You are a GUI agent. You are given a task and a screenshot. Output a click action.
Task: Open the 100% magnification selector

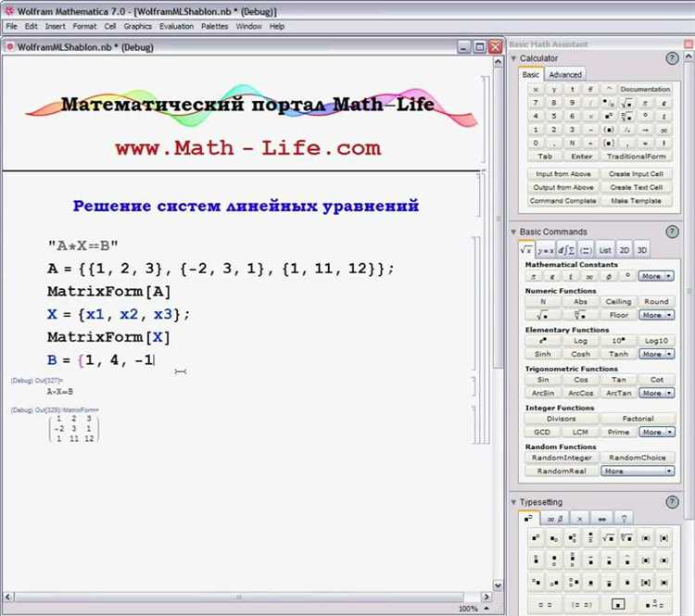(x=473, y=609)
